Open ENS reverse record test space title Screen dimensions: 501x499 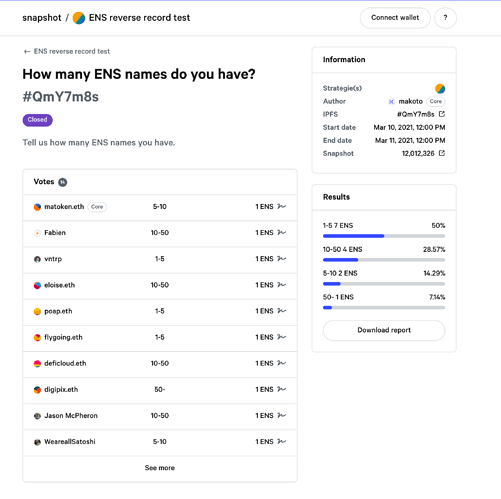pyautogui.click(x=139, y=18)
